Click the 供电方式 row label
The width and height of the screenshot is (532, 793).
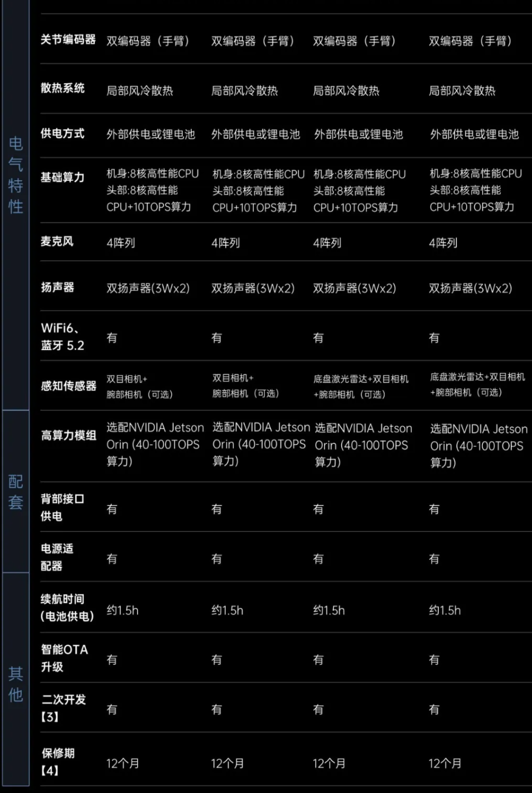pyautogui.click(x=62, y=133)
